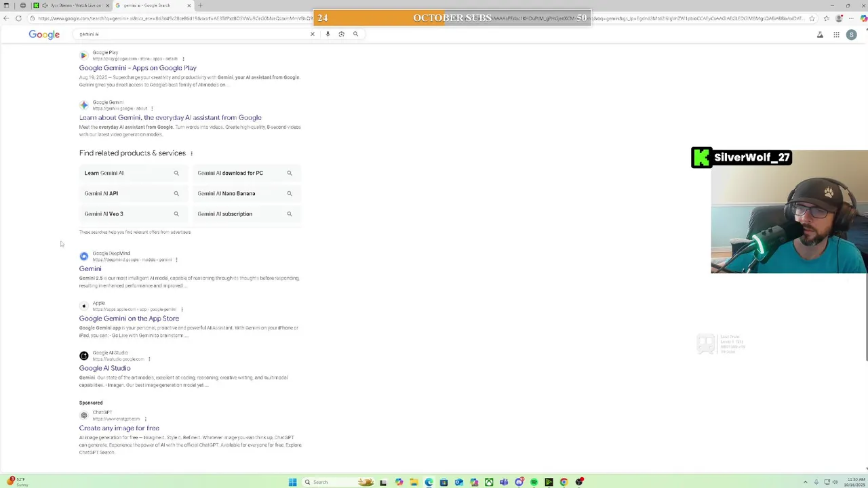The image size is (868, 488).
Task: Show hidden system tray icons
Action: pyautogui.click(x=806, y=482)
